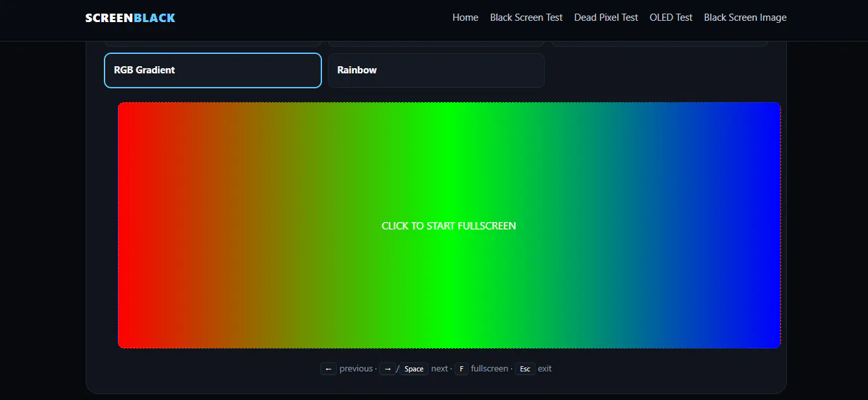Go to Black Screen Test page
The height and width of the screenshot is (400, 868).
527,18
